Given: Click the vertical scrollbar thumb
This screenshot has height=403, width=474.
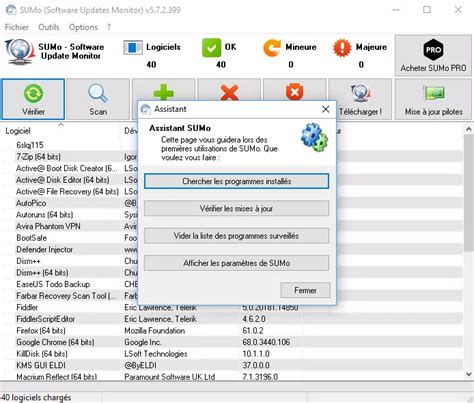Looking at the screenshot, I should coord(469,193).
